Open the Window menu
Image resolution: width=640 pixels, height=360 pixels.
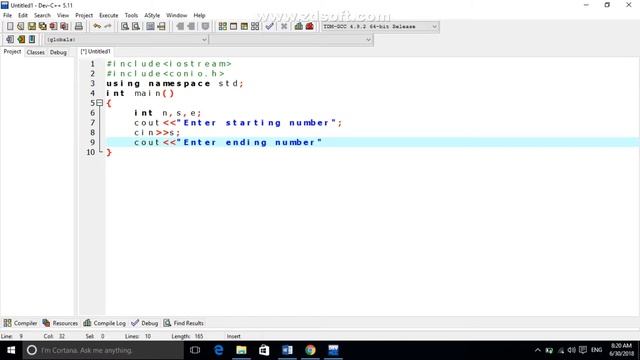(176, 15)
